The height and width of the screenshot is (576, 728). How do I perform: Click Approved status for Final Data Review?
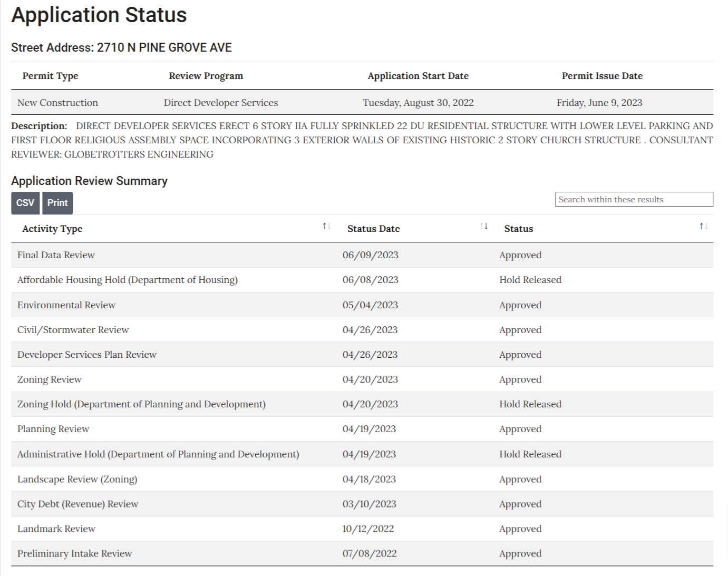(x=520, y=255)
